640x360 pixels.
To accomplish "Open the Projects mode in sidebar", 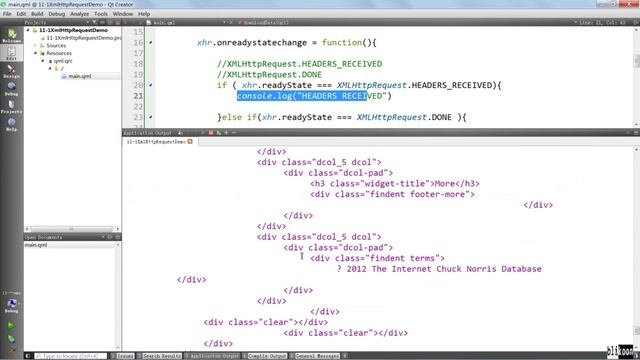I will 11,107.
